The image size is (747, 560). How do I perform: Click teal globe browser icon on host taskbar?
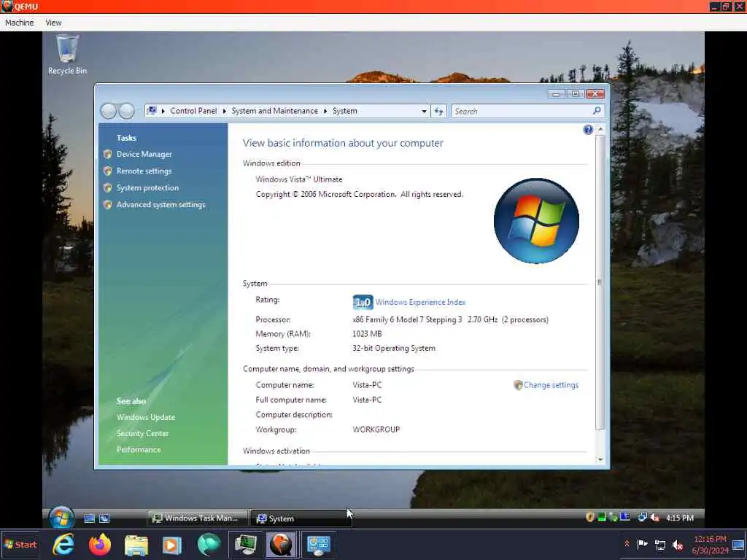[x=209, y=545]
